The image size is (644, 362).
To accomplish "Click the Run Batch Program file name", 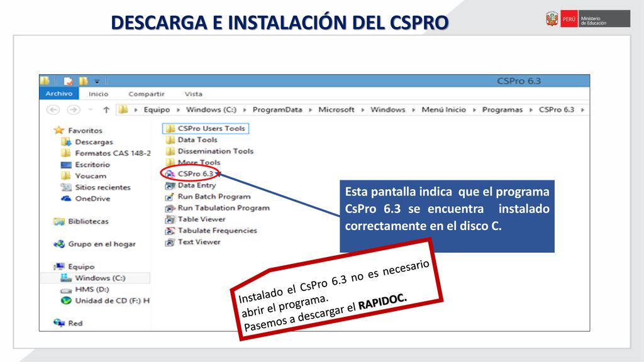I will (214, 197).
